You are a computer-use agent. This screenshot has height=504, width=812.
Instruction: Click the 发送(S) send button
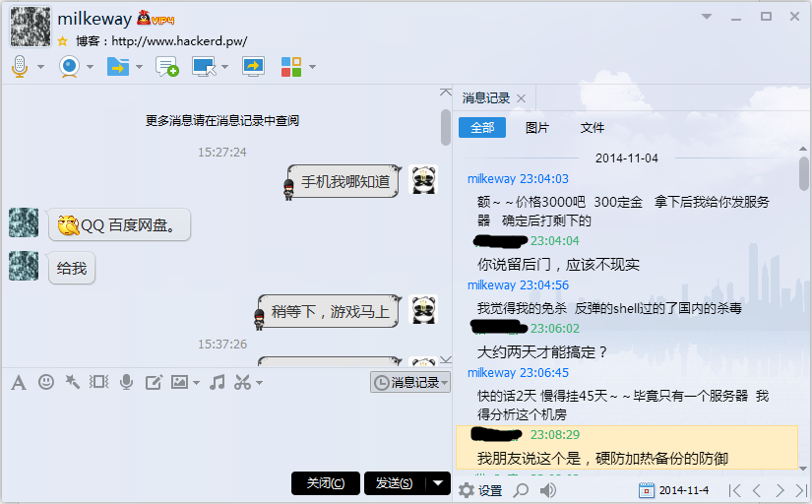coord(395,483)
